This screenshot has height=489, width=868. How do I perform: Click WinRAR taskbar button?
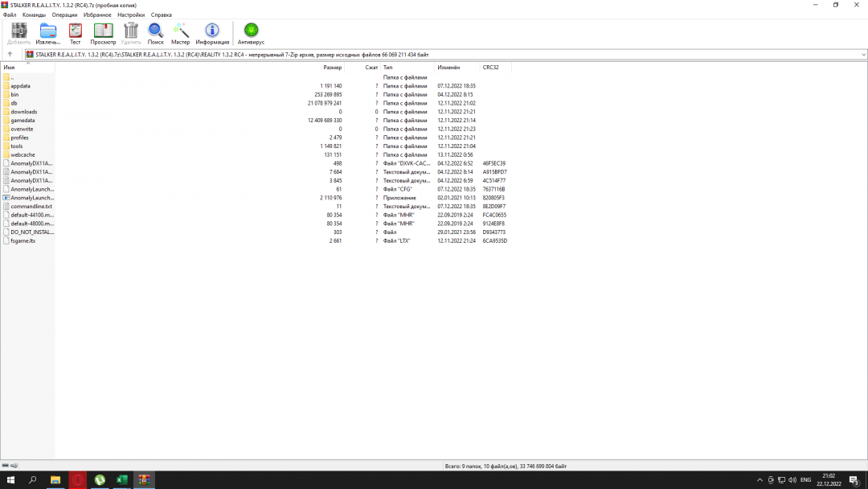(144, 480)
